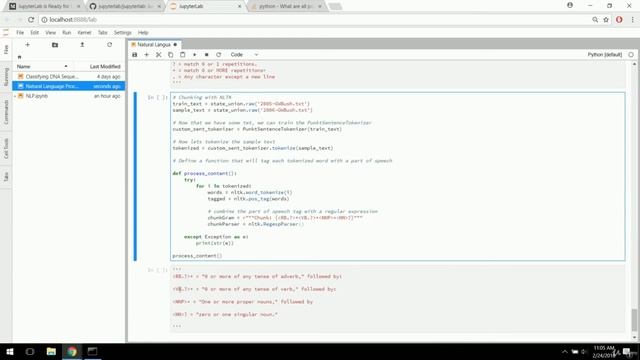
Task: Select the NLP.ipynb file
Action: pos(69,96)
